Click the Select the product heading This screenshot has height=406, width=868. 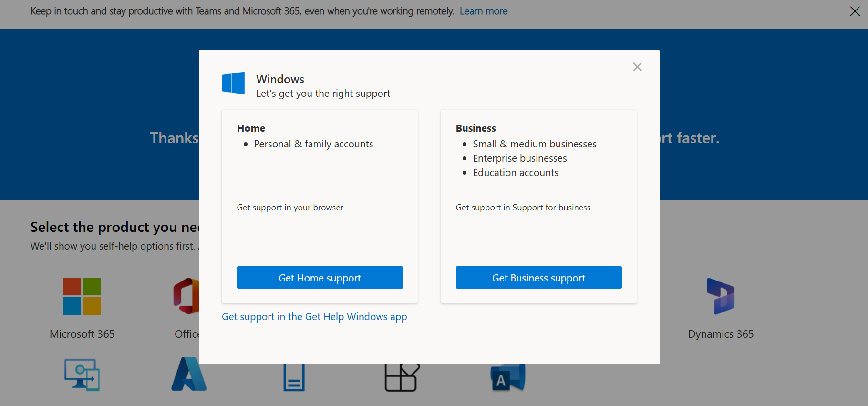pyautogui.click(x=114, y=227)
